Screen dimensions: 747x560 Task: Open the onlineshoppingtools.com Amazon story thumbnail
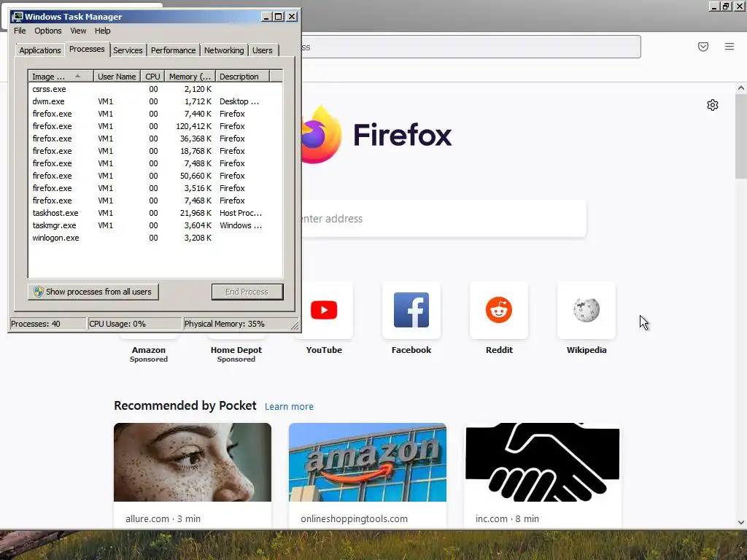pos(368,462)
